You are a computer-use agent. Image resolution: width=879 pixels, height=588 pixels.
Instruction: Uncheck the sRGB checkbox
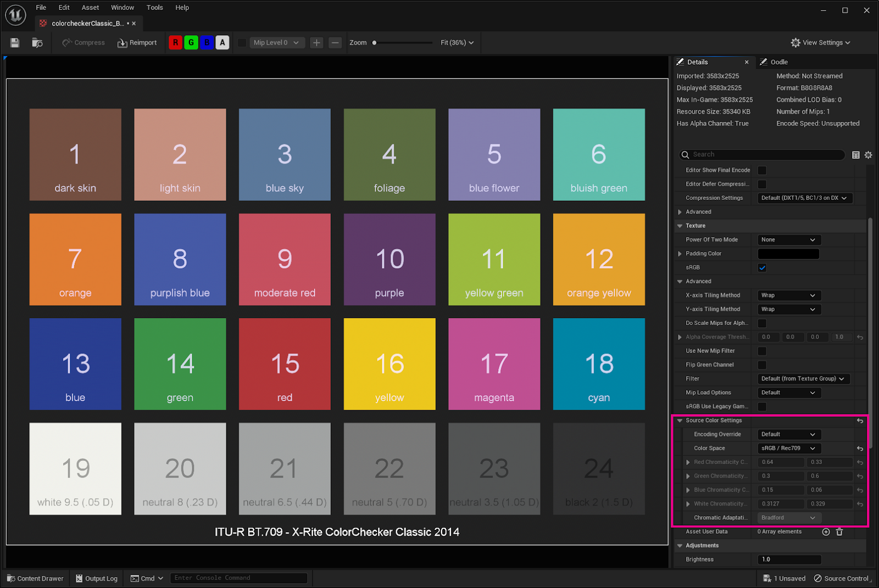point(762,268)
